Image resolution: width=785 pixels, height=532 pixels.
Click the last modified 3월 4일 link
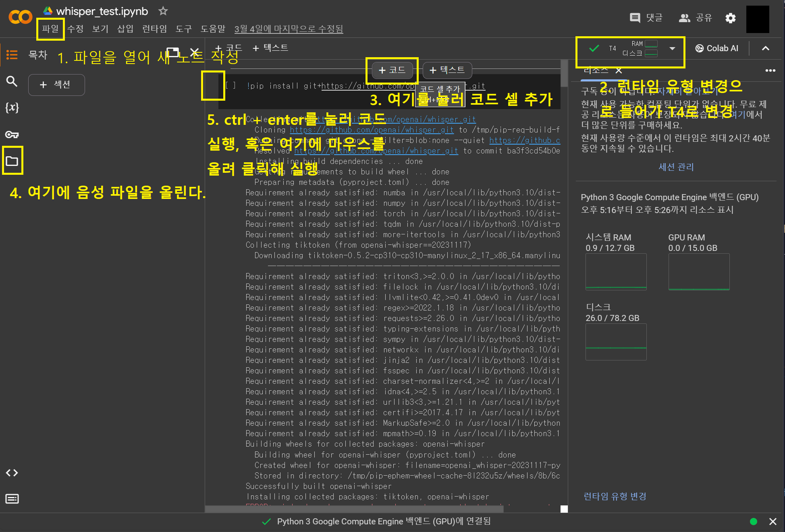[289, 29]
